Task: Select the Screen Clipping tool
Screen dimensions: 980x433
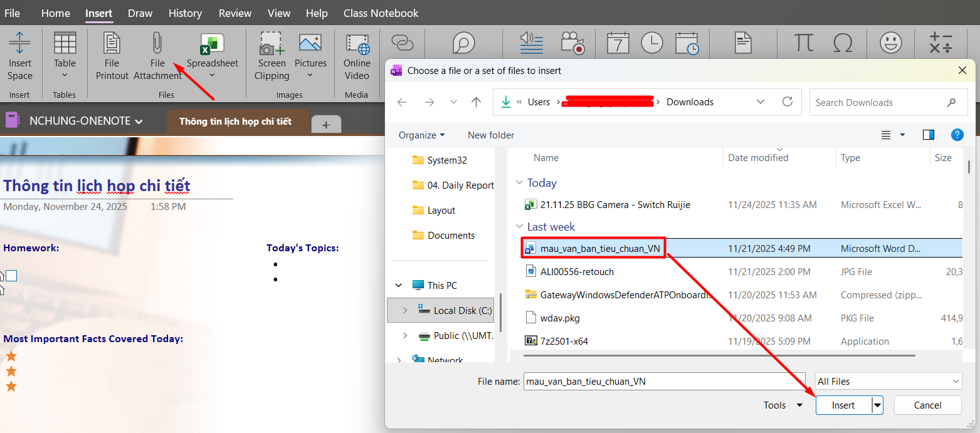Action: click(271, 44)
